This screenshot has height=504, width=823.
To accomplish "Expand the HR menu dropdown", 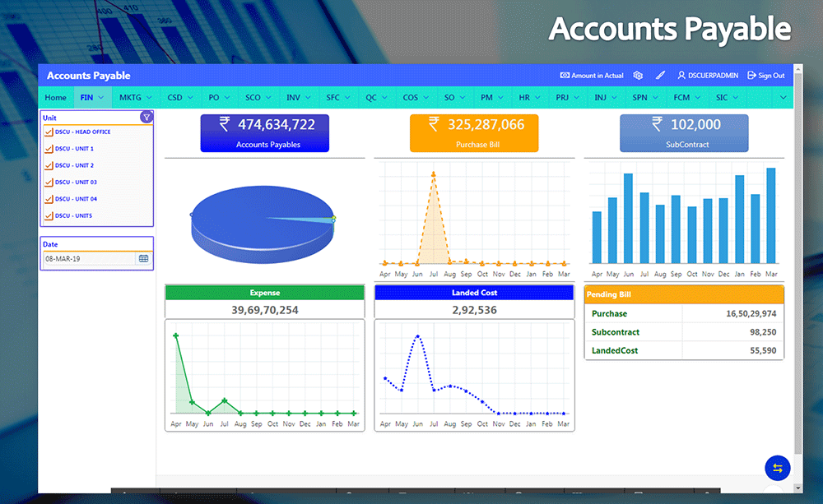I will click(x=529, y=97).
